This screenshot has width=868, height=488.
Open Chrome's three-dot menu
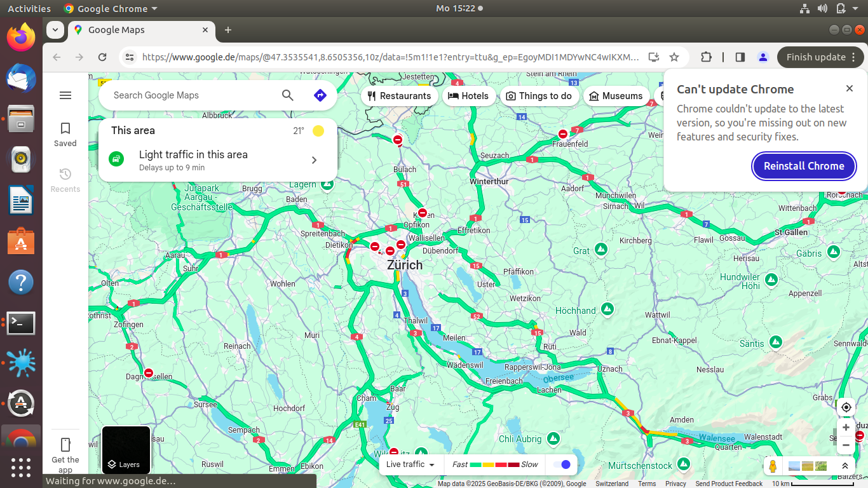(x=854, y=57)
